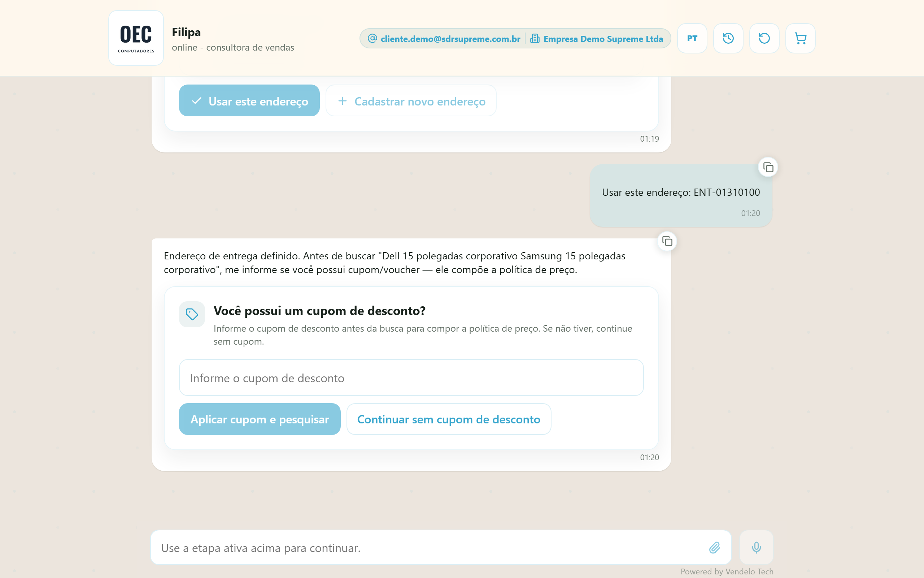Click the coupon tag icon
924x578 pixels.
pos(192,314)
